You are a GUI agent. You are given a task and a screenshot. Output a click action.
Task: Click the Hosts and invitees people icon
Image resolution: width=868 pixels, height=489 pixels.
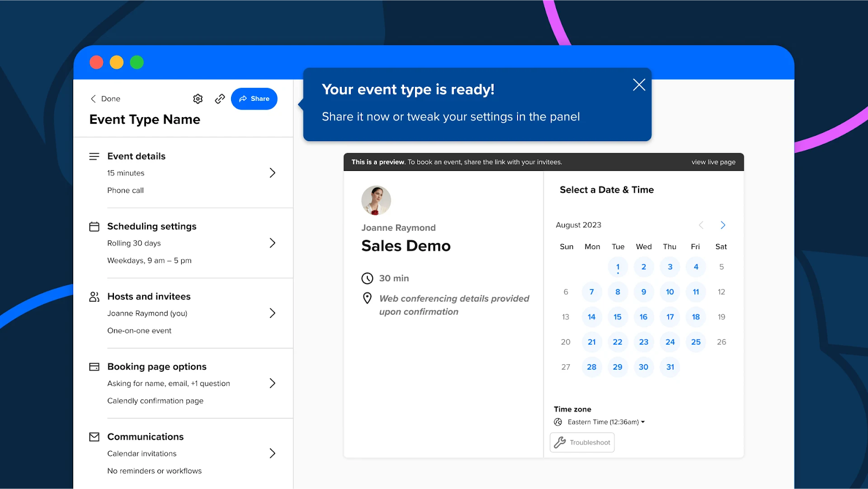94,297
